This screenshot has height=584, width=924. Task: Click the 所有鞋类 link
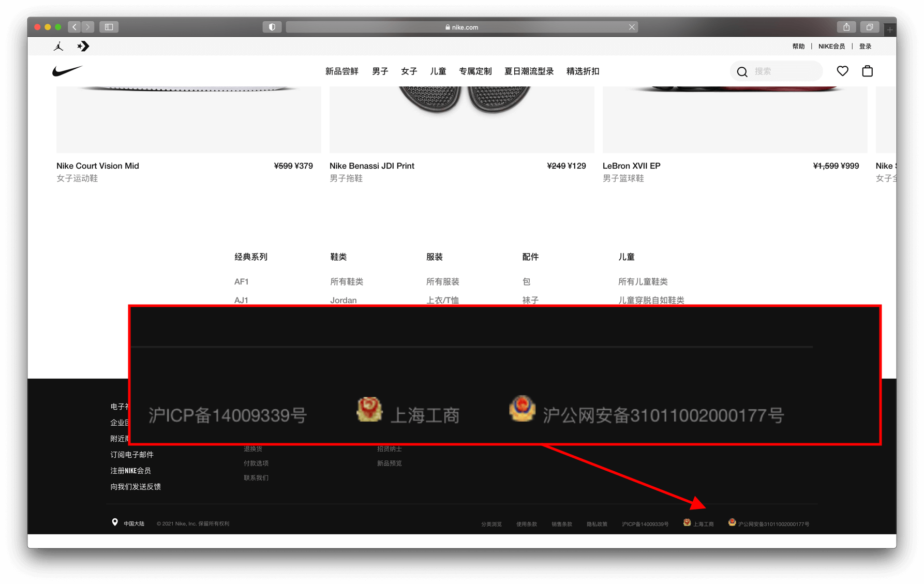coord(347,281)
